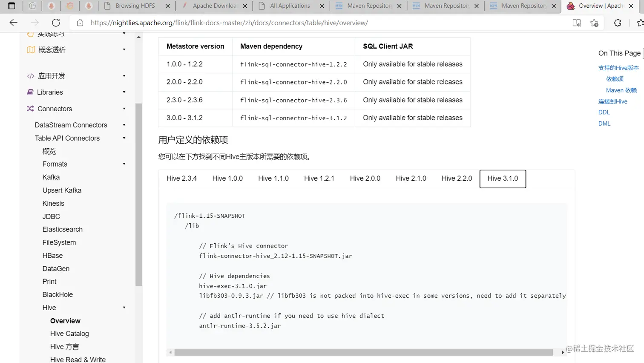
Task: Open the Kafka connector page
Action: coord(51,177)
